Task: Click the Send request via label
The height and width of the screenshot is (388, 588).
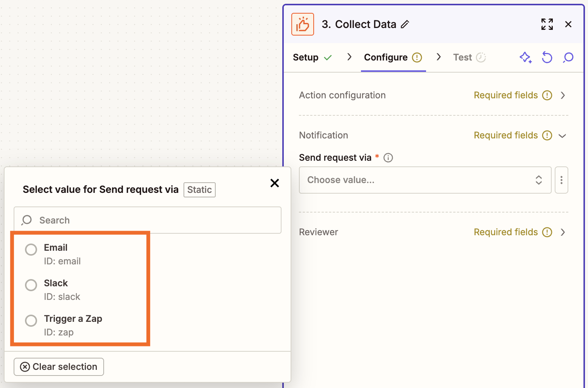Action: pos(335,158)
